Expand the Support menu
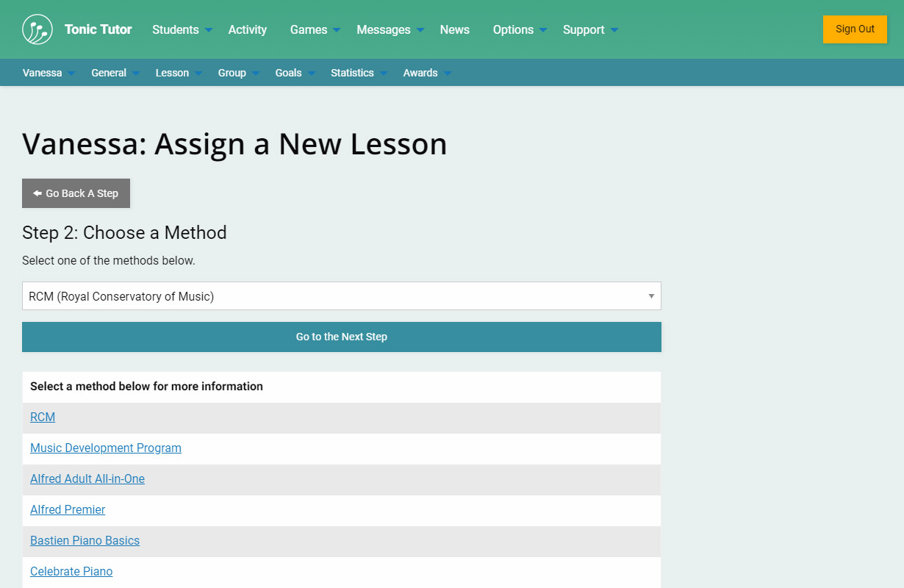The height and width of the screenshot is (588, 904). pos(589,29)
